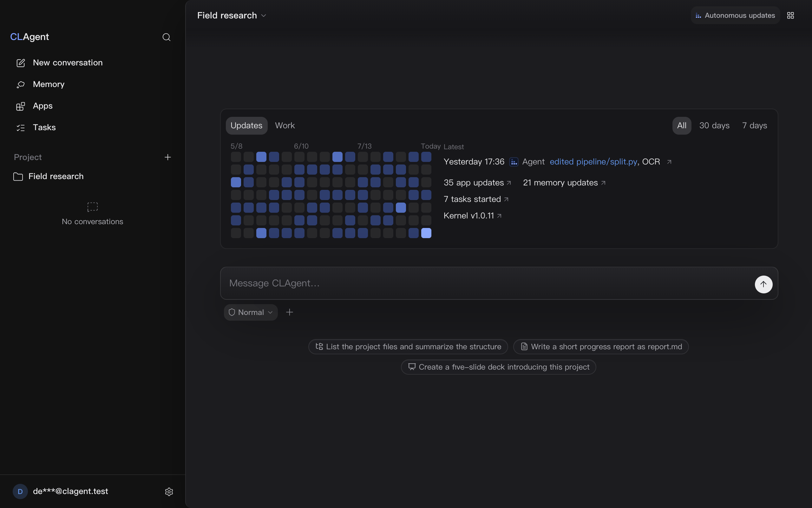The image size is (812, 508).
Task: Expand the Field research title dropdown
Action: 232,16
